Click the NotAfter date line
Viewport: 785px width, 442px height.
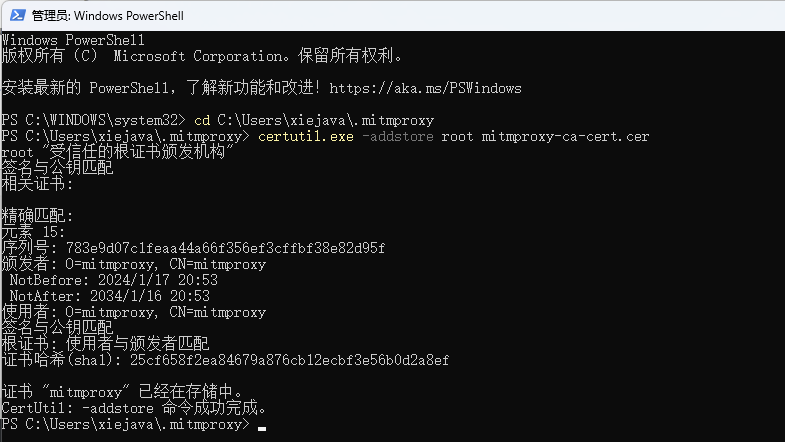tap(108, 296)
